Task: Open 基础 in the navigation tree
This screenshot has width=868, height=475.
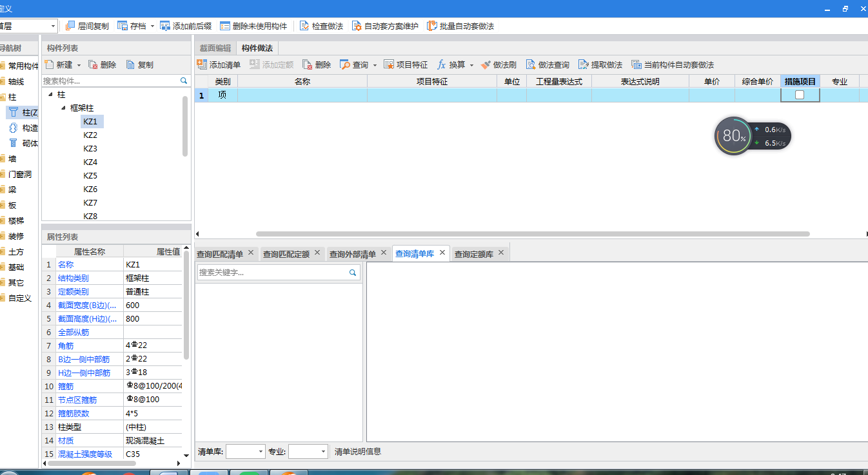Action: coord(16,267)
